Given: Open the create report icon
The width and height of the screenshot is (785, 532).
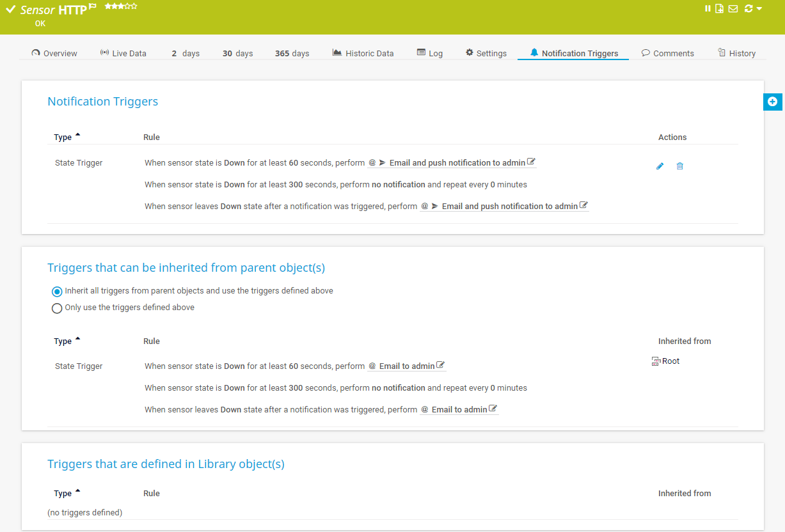Looking at the screenshot, I should (x=719, y=8).
